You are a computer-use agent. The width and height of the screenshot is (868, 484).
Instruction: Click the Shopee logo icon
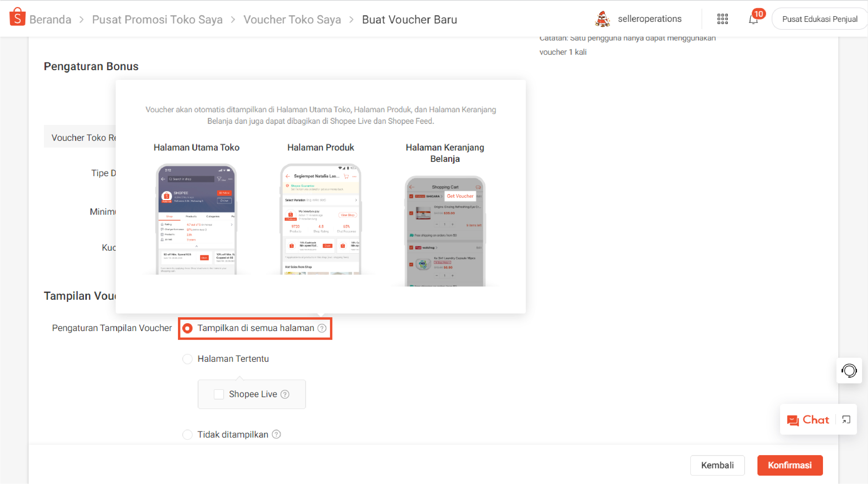coord(18,17)
